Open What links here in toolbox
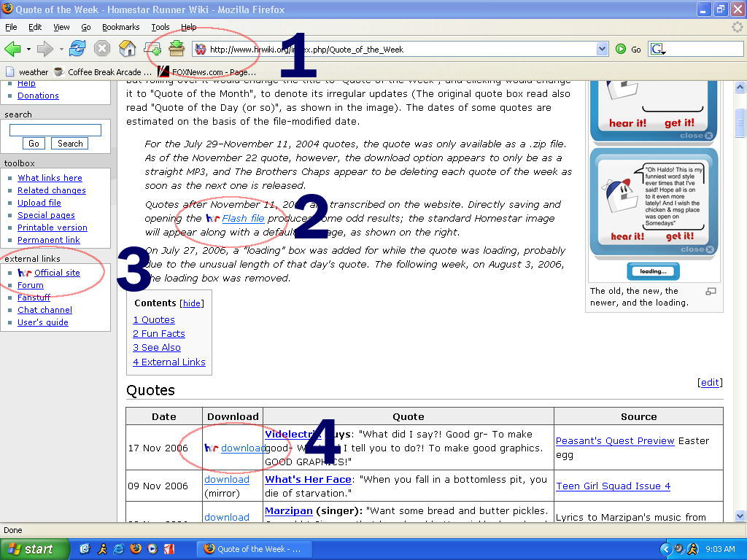The width and height of the screenshot is (747, 560). tap(50, 178)
